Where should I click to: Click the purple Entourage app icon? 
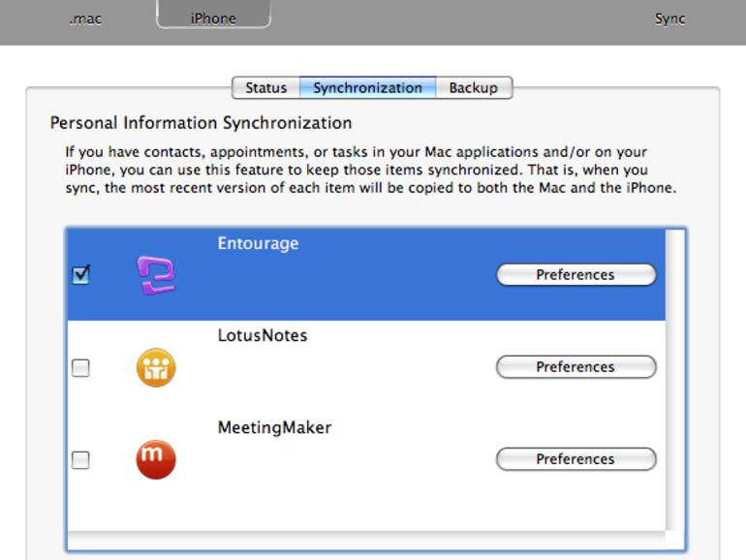tap(156, 275)
